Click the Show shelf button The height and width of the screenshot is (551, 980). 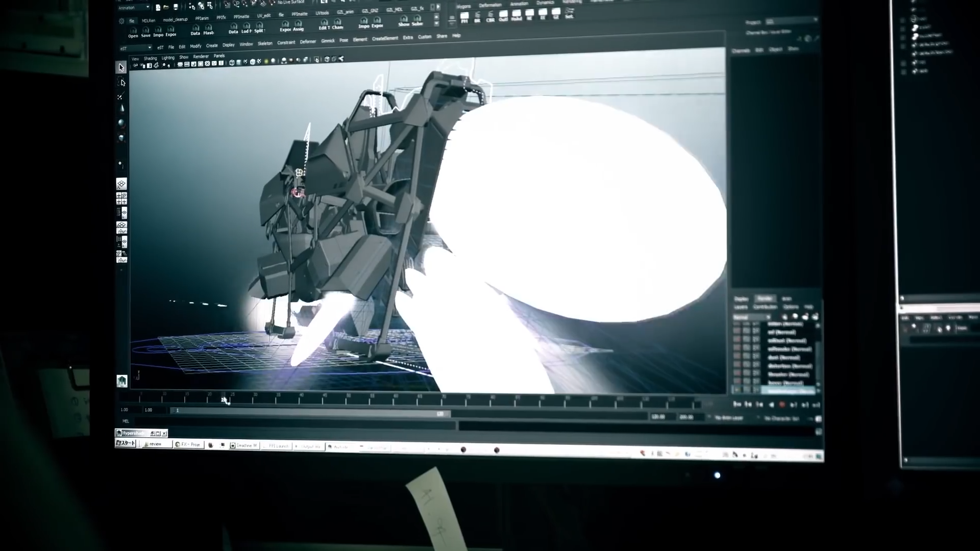coord(404,21)
